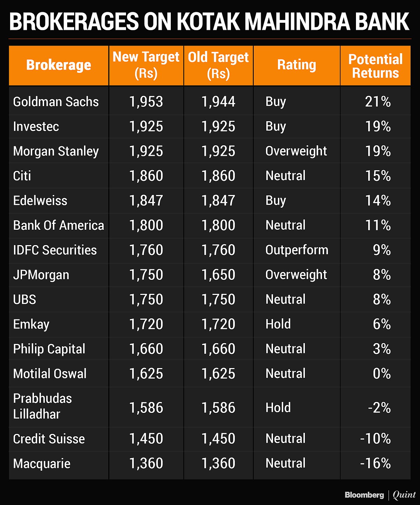Click the New Target (Rs) header

[146, 65]
